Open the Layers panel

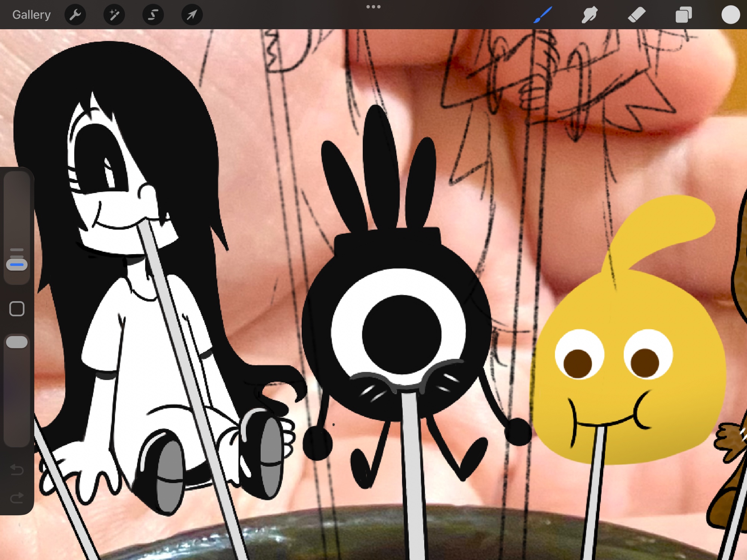pyautogui.click(x=684, y=15)
